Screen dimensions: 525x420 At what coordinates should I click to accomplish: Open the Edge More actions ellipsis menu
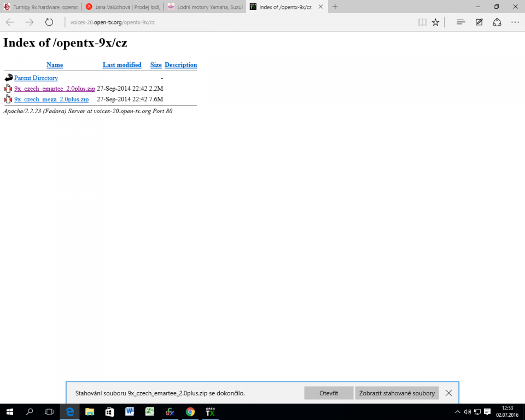[515, 22]
